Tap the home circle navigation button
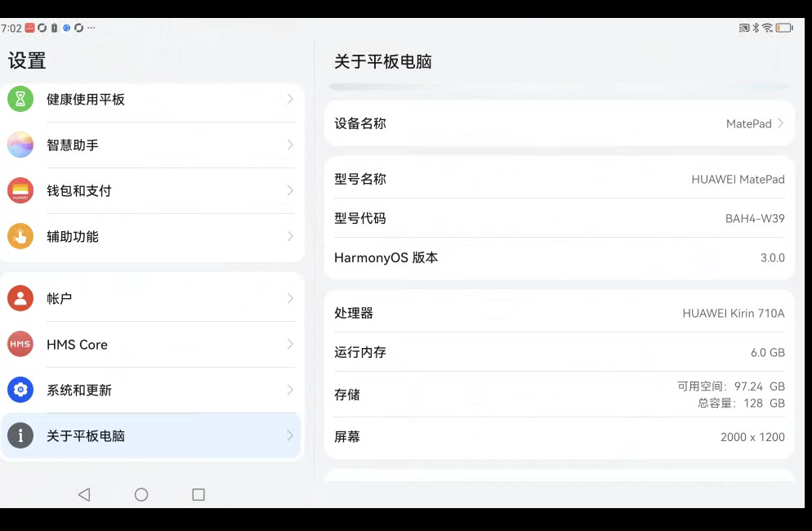Screen dimensions: 812x531 tap(141, 495)
